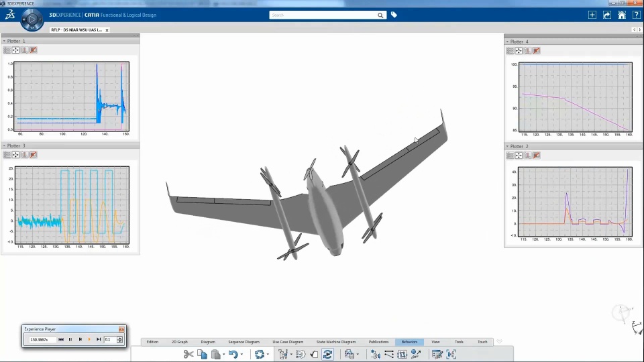Image resolution: width=644 pixels, height=362 pixels.
Task: Collapse the Plotter 3 panel
Action: (4, 145)
